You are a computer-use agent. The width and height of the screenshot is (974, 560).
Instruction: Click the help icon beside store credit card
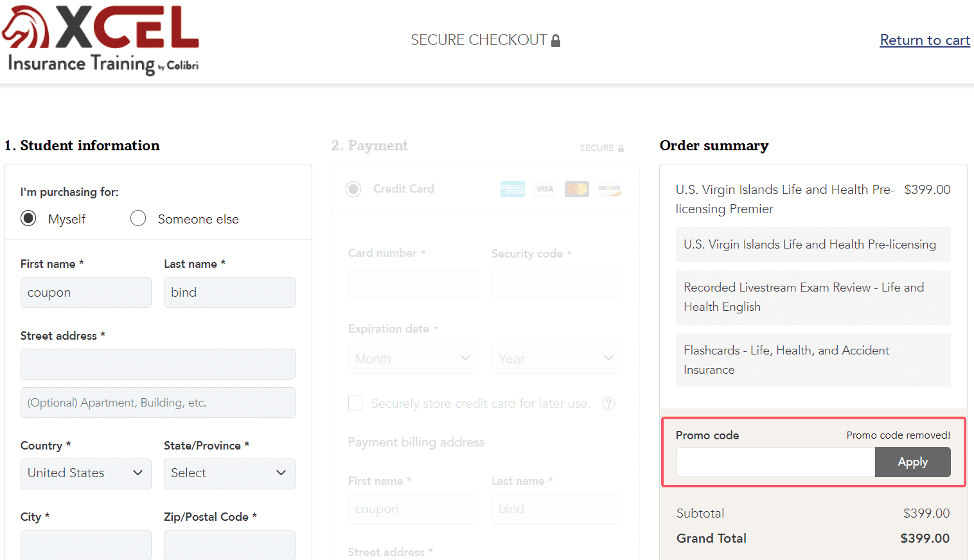click(608, 403)
